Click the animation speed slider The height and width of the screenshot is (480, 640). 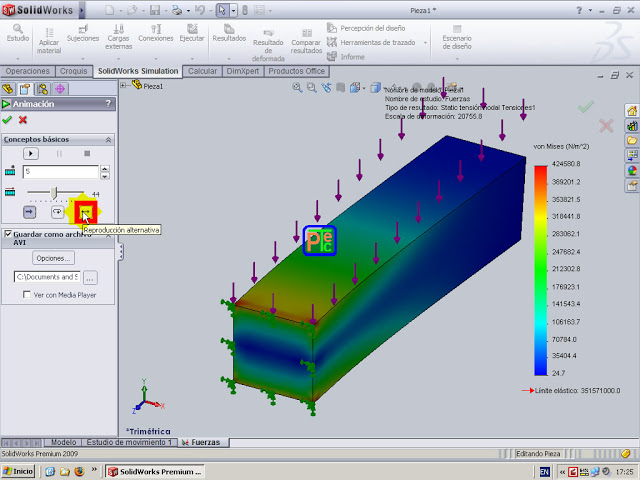click(x=55, y=192)
